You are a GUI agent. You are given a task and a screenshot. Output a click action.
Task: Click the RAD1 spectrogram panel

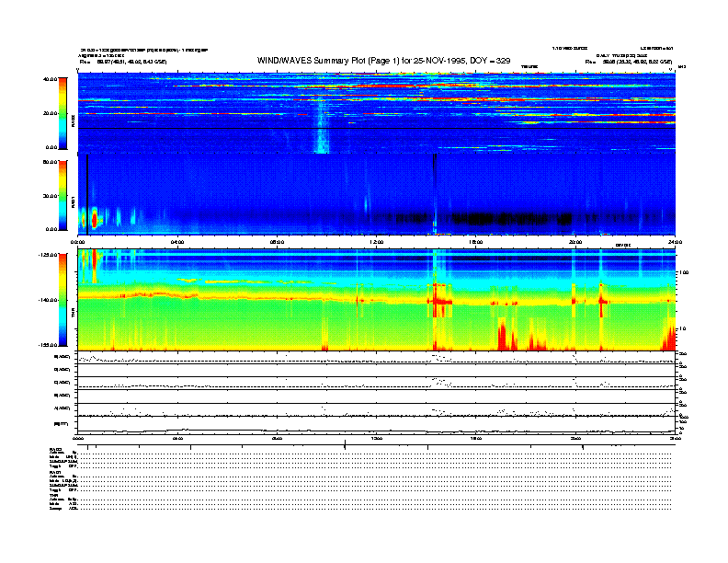pyautogui.click(x=377, y=194)
